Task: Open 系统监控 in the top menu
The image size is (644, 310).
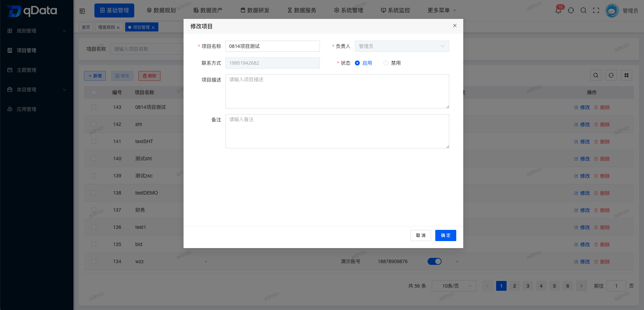Action: (395, 10)
